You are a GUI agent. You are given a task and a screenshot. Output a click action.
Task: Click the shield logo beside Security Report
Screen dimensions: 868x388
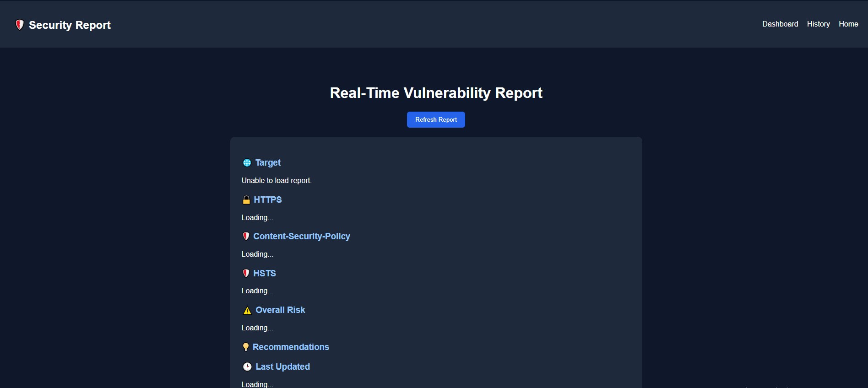(20, 25)
